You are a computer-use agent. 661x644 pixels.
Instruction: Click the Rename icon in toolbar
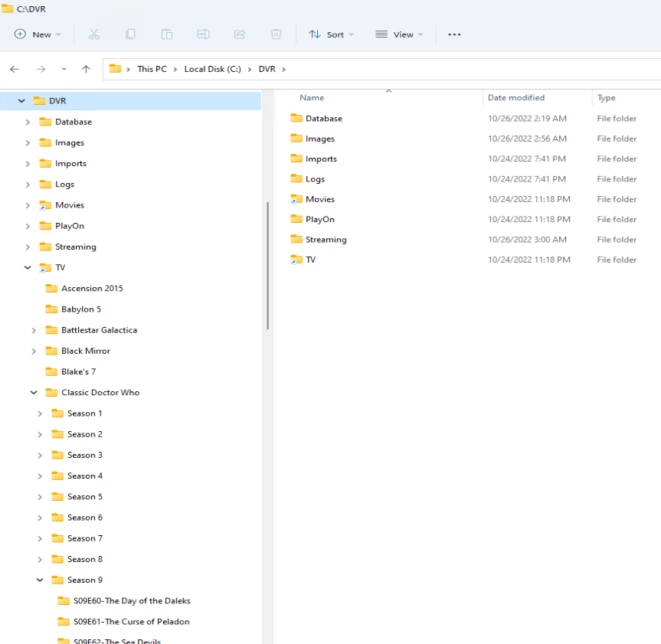pos(203,34)
